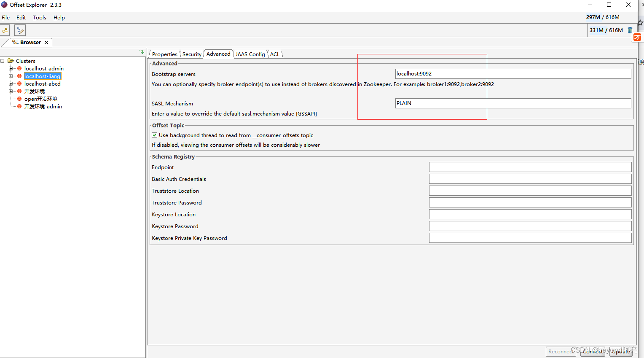Click the Clusters folder icon
The width and height of the screenshot is (644, 358).
[x=11, y=61]
